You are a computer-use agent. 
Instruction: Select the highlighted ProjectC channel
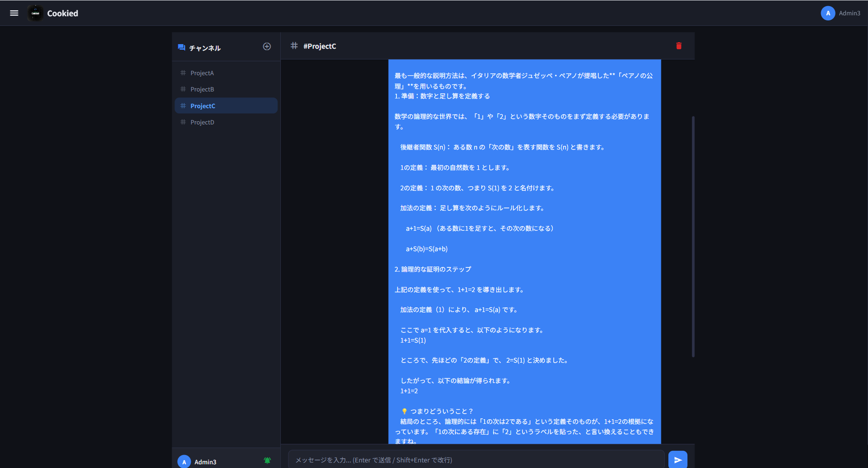click(203, 105)
